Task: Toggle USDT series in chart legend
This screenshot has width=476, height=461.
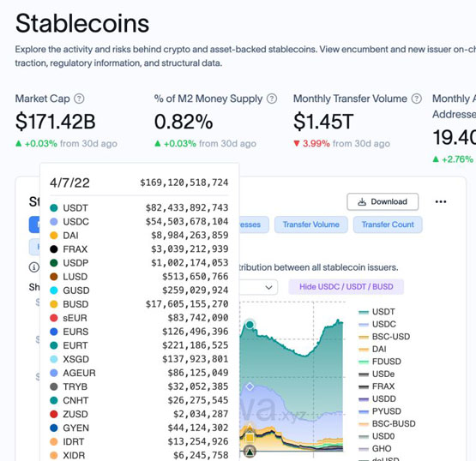Action: point(377,312)
